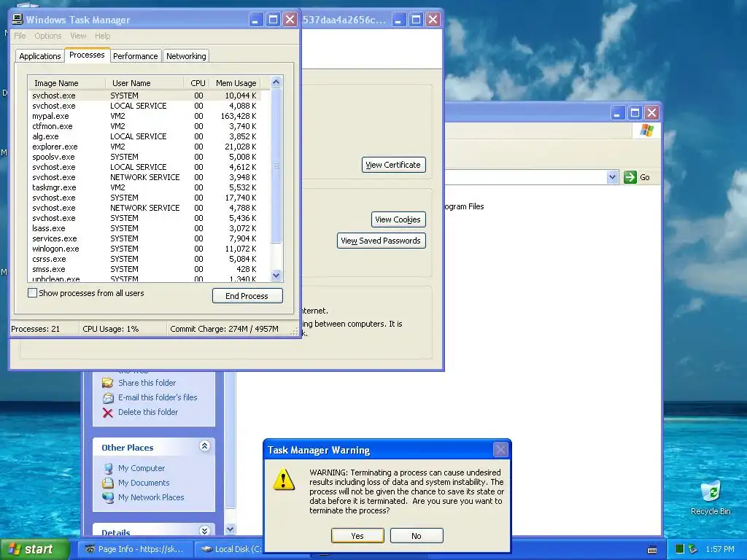Click the red X Delete this folder icon

tap(108, 413)
